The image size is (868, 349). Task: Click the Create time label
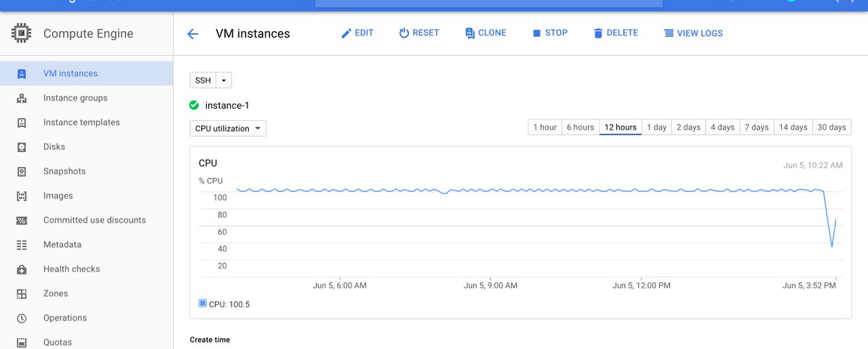click(x=210, y=340)
